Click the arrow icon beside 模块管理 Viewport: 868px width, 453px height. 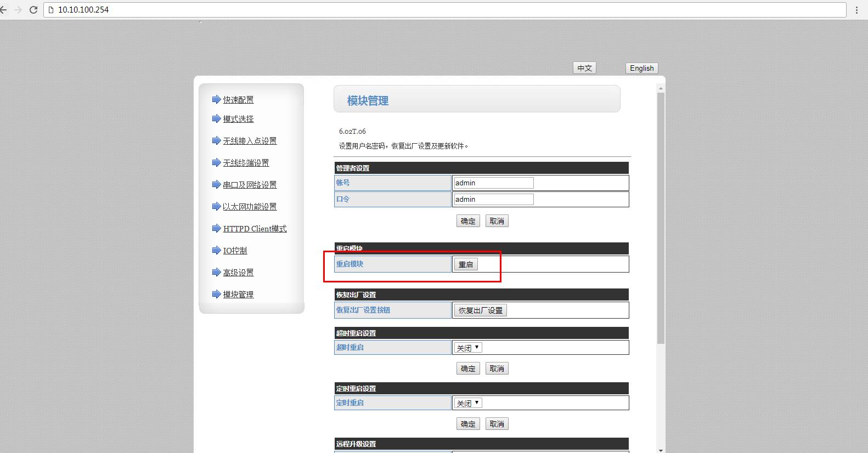click(x=216, y=294)
